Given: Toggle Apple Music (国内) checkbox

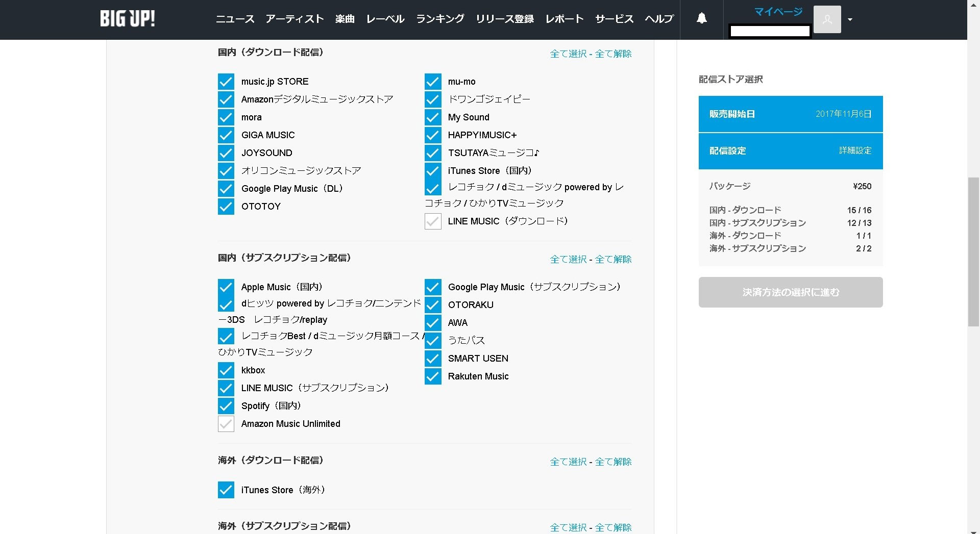Looking at the screenshot, I should (x=226, y=287).
